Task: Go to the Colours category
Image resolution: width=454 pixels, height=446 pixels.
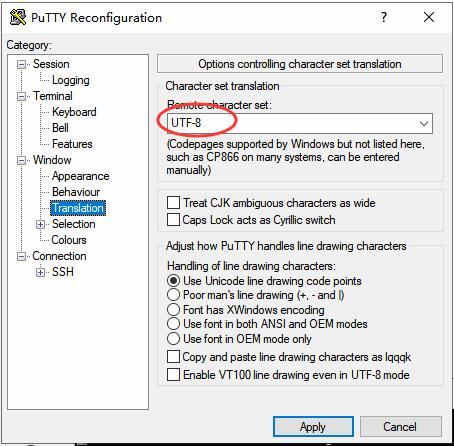Action: [x=69, y=240]
